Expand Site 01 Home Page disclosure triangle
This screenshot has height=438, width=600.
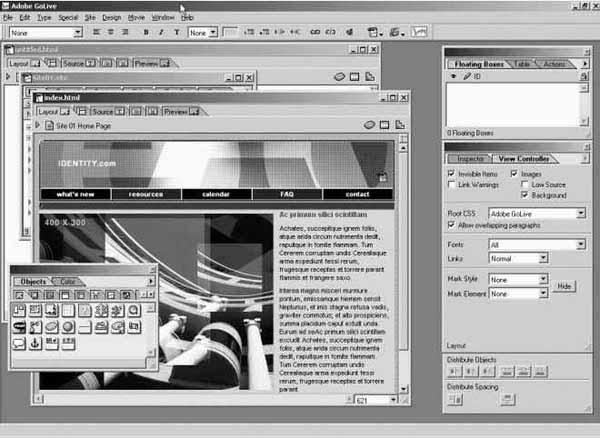tap(38, 125)
